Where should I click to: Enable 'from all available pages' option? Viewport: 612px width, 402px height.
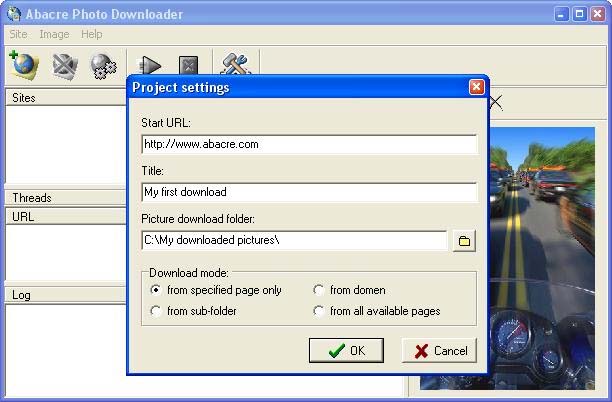point(319,311)
